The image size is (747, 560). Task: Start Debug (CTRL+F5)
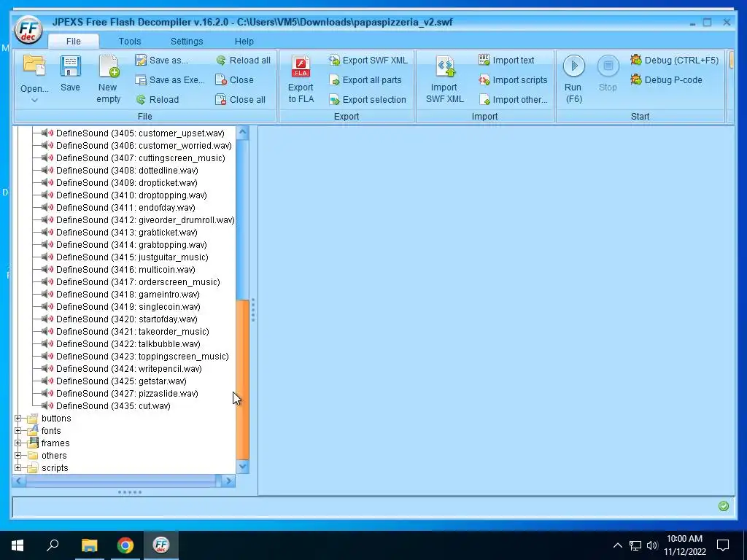(674, 60)
